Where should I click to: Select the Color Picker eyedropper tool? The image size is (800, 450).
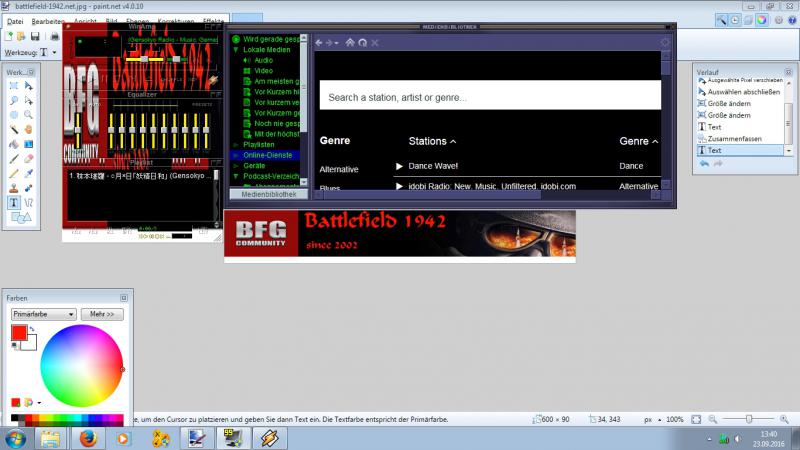[x=29, y=174]
